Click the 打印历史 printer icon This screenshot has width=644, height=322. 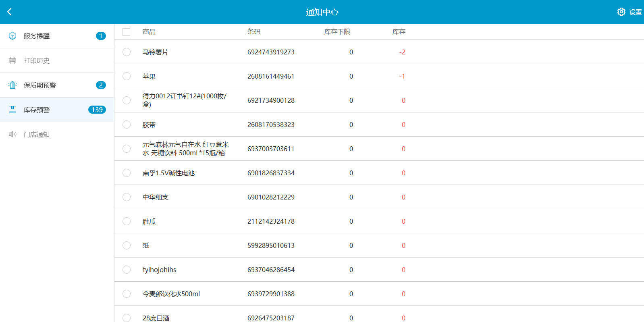click(12, 60)
